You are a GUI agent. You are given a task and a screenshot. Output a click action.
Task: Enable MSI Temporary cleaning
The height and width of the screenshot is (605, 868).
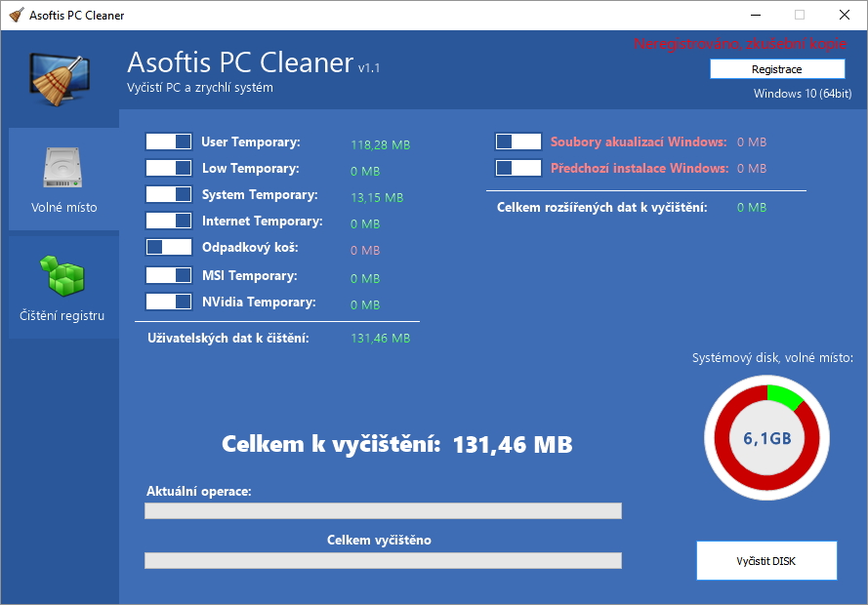[x=168, y=274]
